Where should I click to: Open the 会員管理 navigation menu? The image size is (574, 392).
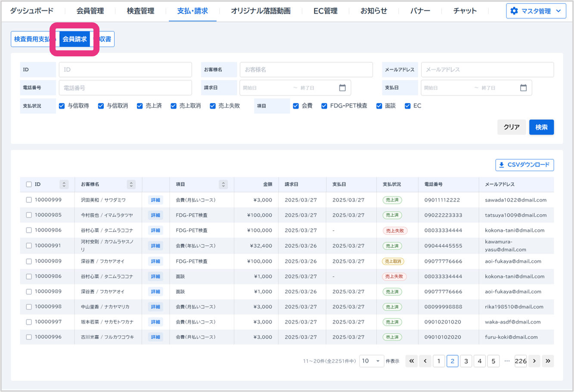coord(90,11)
